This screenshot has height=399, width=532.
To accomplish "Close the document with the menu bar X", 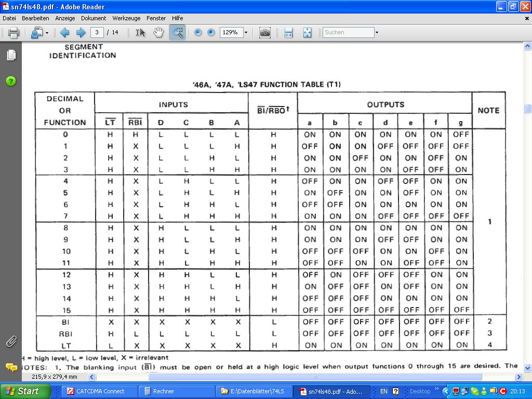I will coord(527,18).
